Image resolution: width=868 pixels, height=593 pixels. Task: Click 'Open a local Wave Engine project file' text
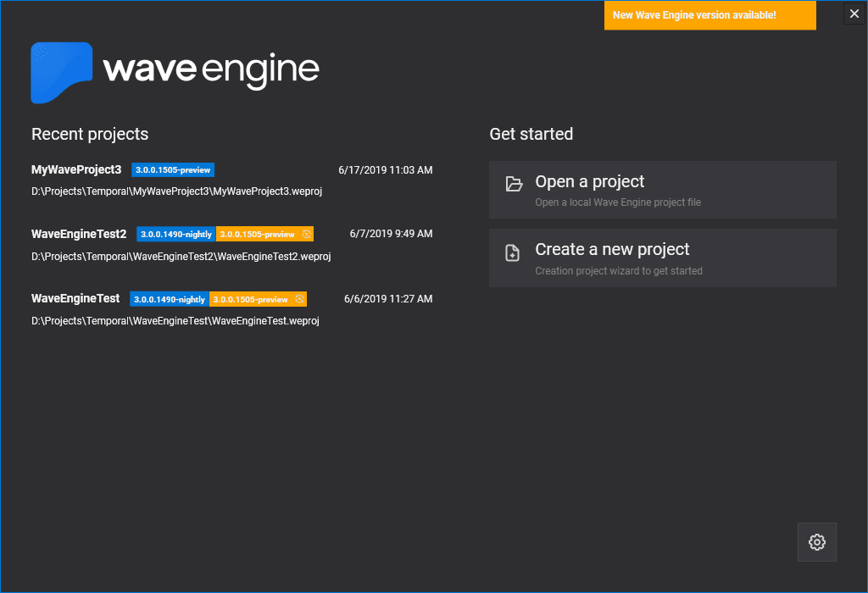tap(618, 202)
